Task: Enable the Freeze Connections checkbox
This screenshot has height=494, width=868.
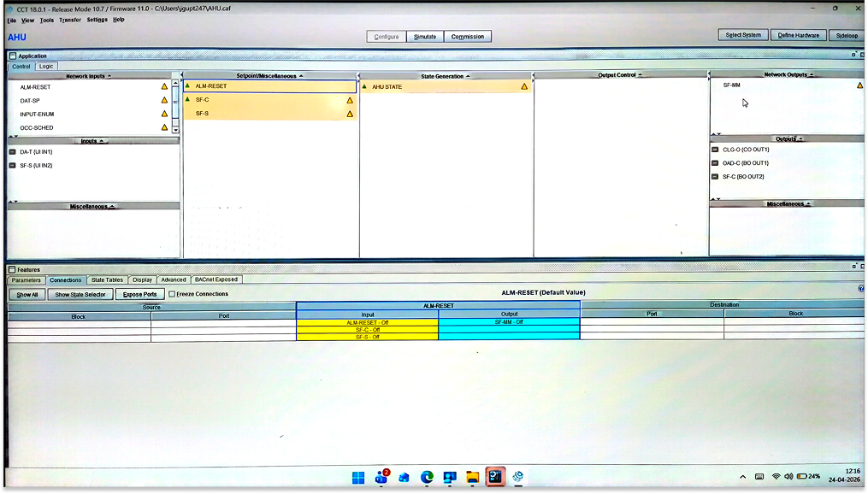Action: point(172,294)
